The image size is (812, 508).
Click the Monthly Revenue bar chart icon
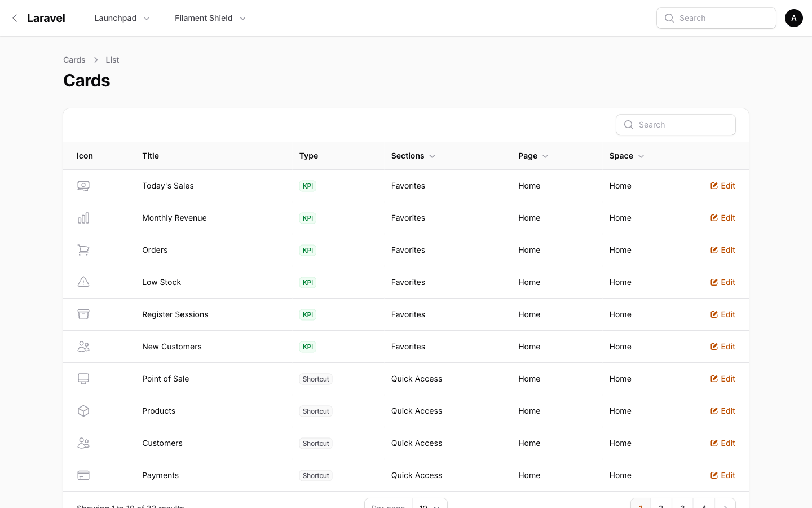click(x=83, y=218)
